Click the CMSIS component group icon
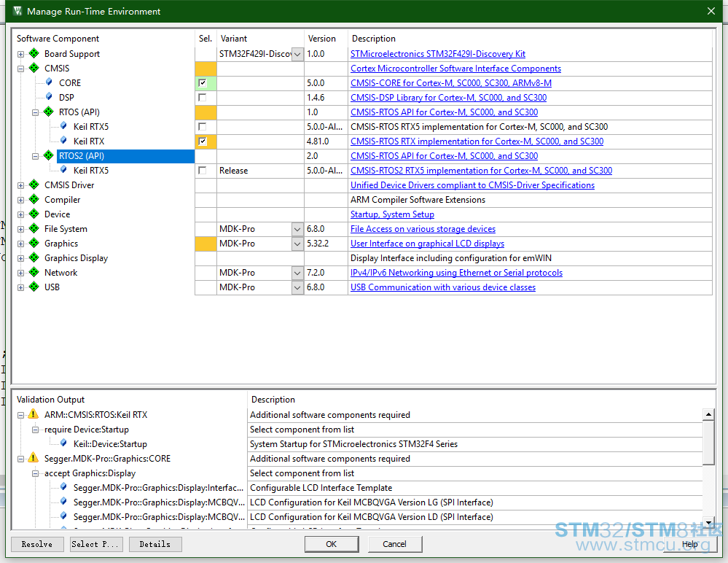This screenshot has width=728, height=563. pos(34,68)
